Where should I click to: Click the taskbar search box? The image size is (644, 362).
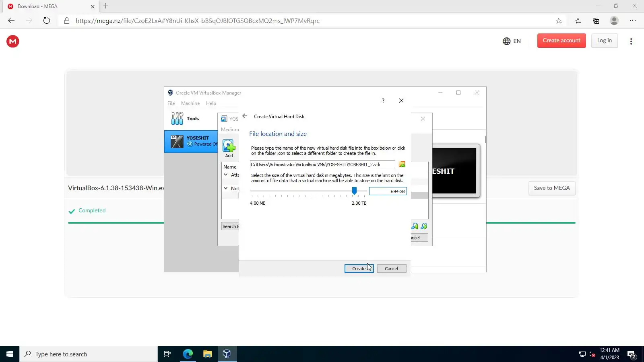pyautogui.click(x=89, y=354)
